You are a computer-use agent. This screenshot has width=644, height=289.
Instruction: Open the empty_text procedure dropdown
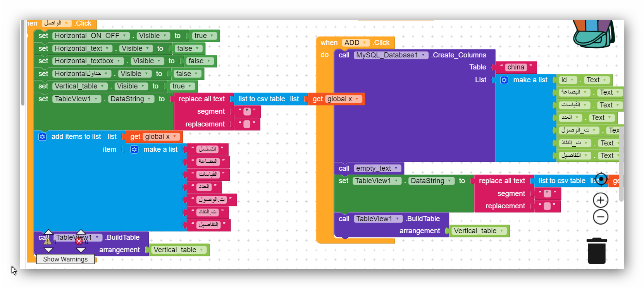point(377,168)
